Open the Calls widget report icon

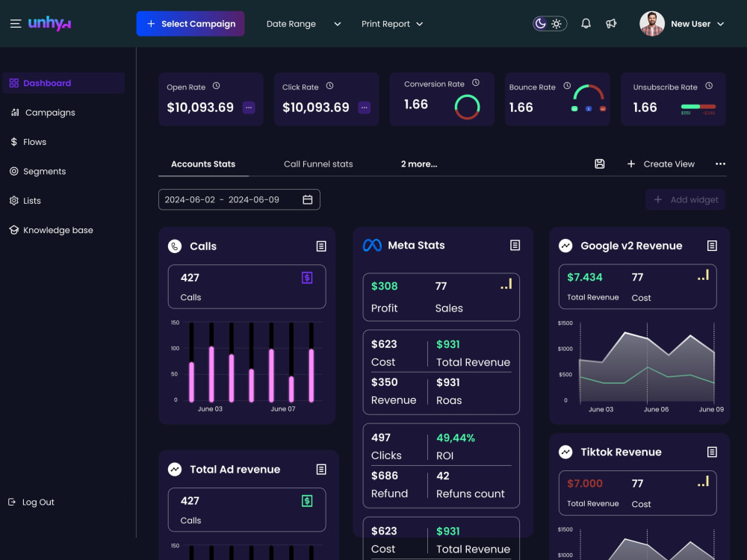(321, 246)
